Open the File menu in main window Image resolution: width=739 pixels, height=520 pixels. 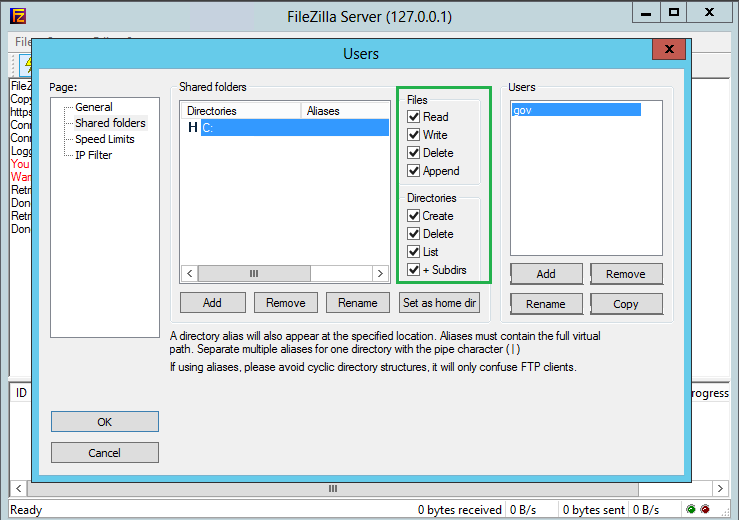pyautogui.click(x=23, y=42)
